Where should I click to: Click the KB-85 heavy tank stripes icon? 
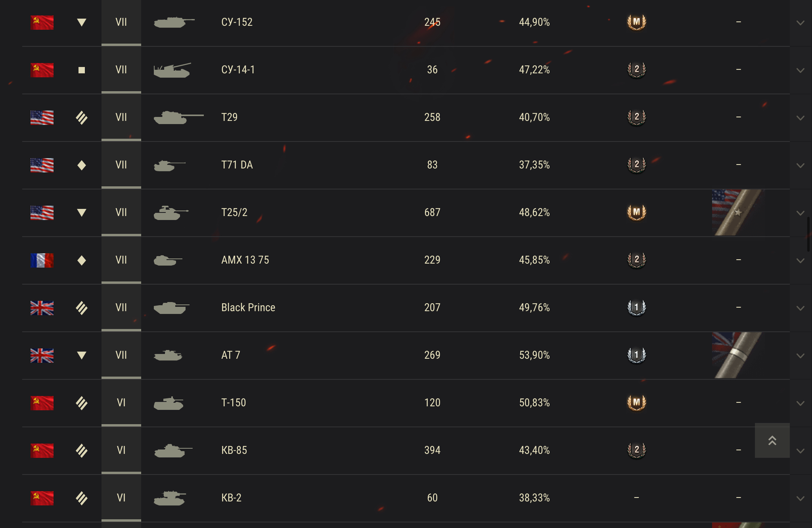[82, 451]
